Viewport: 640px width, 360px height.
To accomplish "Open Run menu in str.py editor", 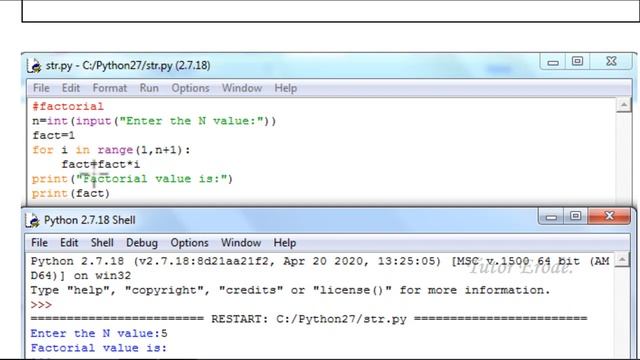I will tap(149, 88).
